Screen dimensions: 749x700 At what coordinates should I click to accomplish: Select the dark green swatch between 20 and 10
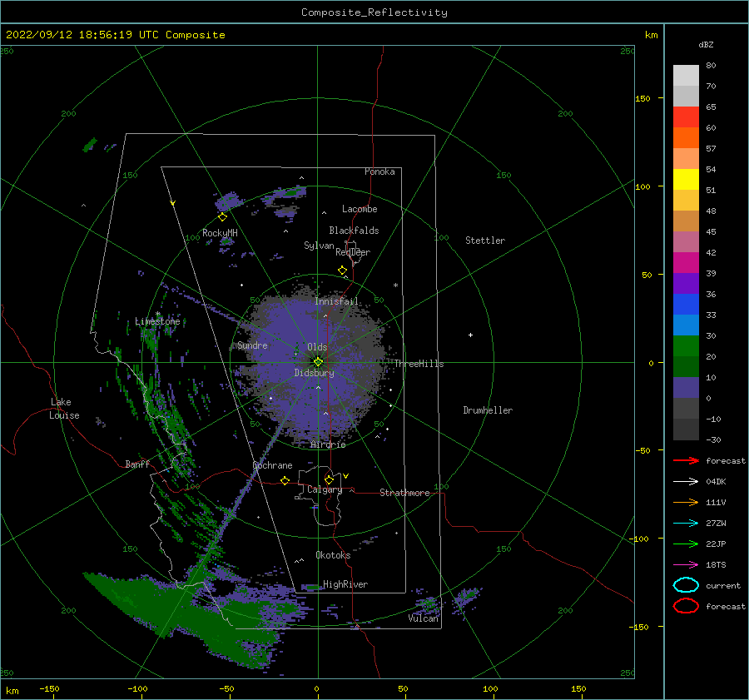coord(686,366)
